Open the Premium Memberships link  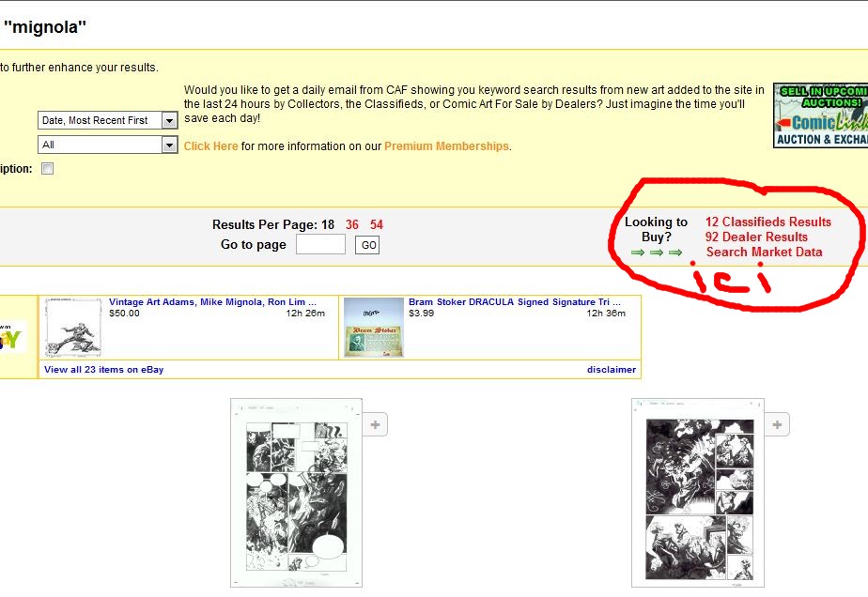pyautogui.click(x=446, y=146)
